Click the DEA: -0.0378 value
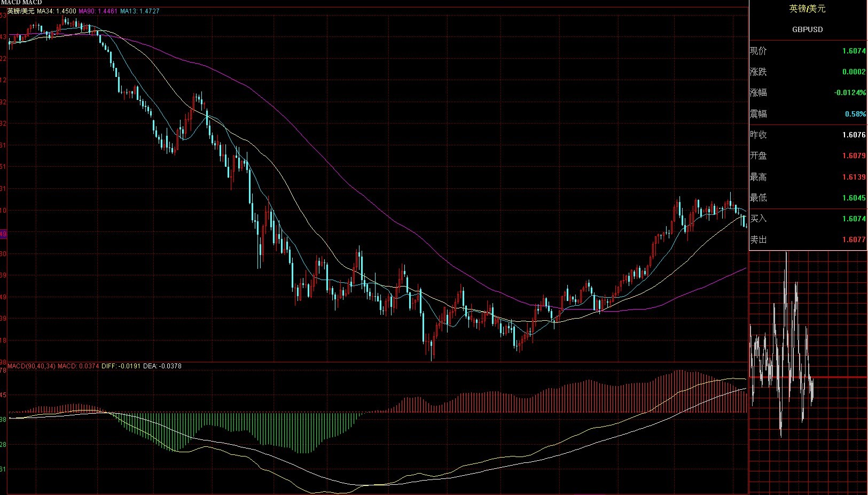Screen dimensions: 868x495 162,366
